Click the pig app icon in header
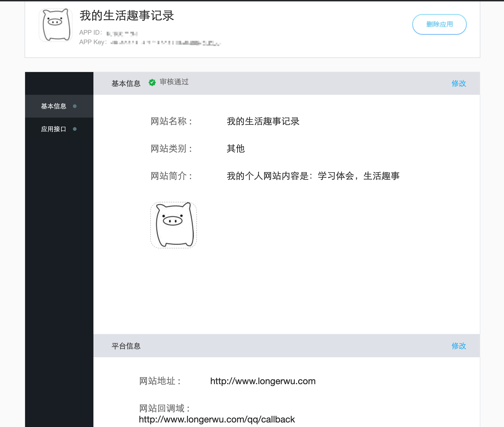Screen dimensions: 504x427 (55, 25)
